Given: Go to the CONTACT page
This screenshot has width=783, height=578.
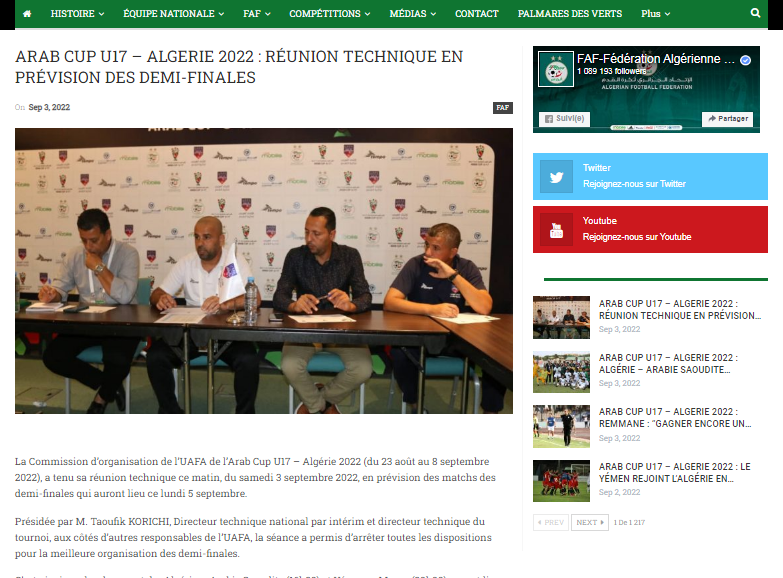Looking at the screenshot, I should (x=477, y=14).
